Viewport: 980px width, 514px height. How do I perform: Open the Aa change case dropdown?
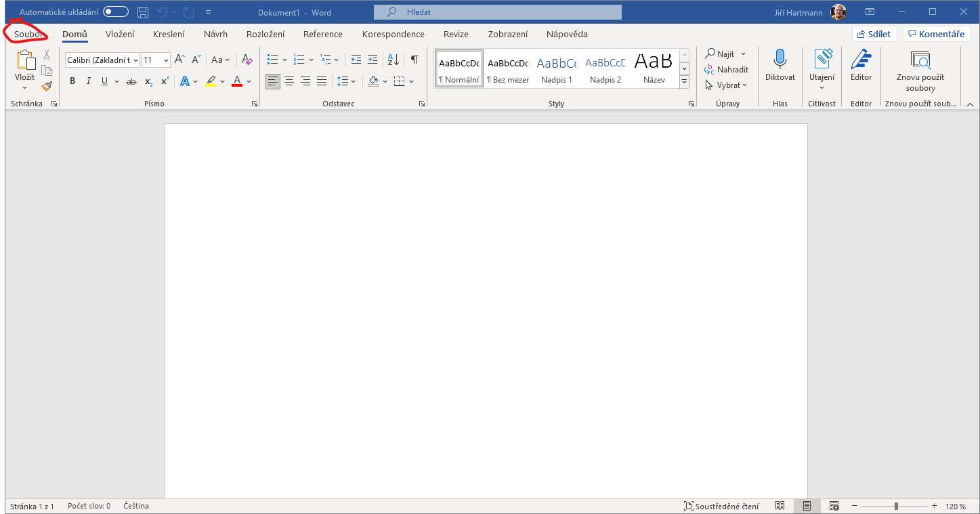tap(220, 60)
